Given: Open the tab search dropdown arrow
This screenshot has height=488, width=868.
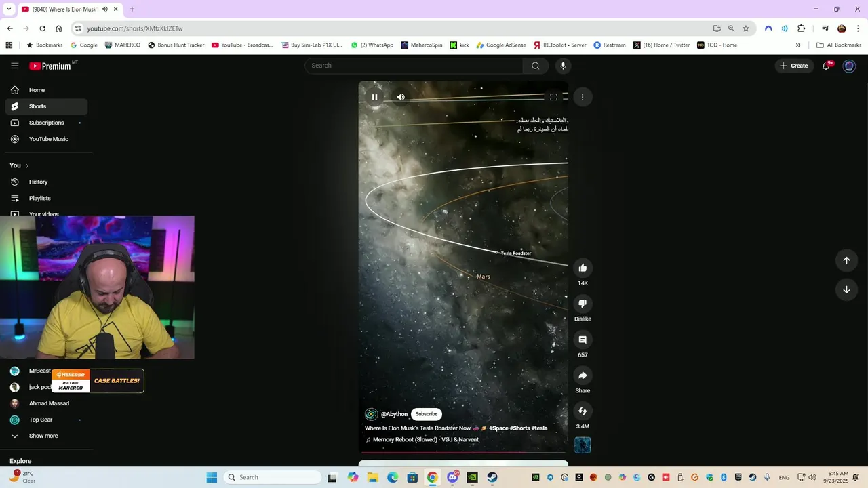Looking at the screenshot, I should click(9, 9).
